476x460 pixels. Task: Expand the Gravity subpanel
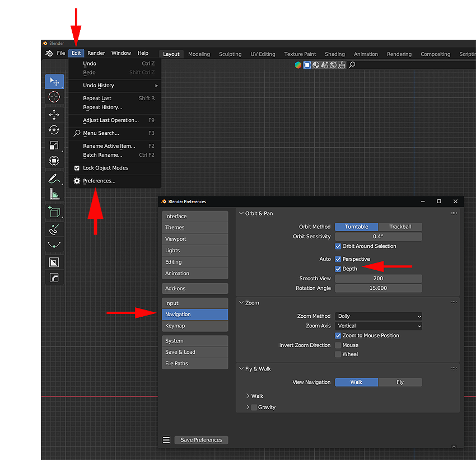point(248,407)
